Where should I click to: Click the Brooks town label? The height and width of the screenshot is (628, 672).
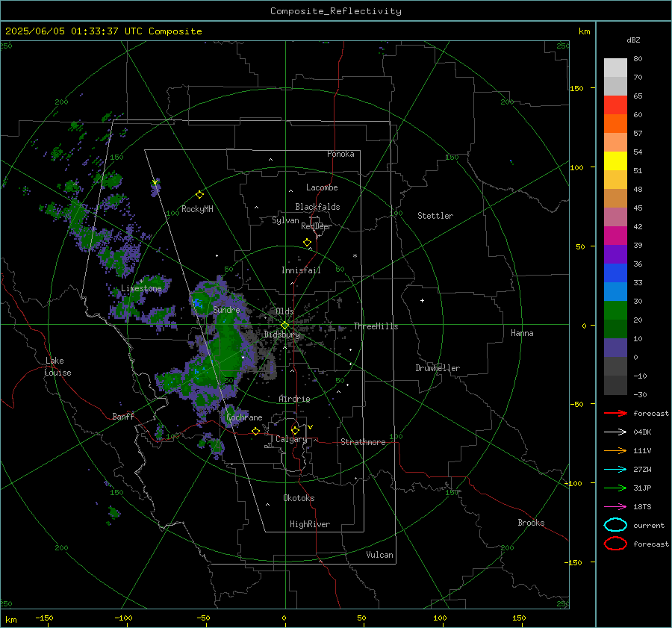click(x=531, y=523)
